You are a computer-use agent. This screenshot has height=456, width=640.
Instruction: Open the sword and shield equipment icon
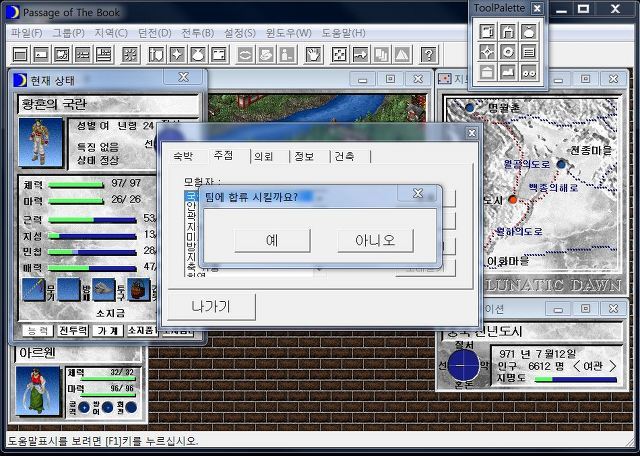coord(156,54)
